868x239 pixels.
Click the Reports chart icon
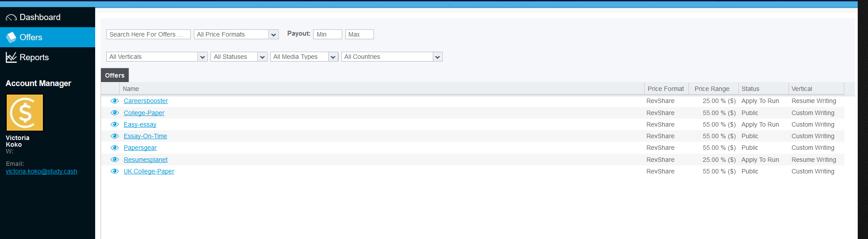[x=11, y=57]
